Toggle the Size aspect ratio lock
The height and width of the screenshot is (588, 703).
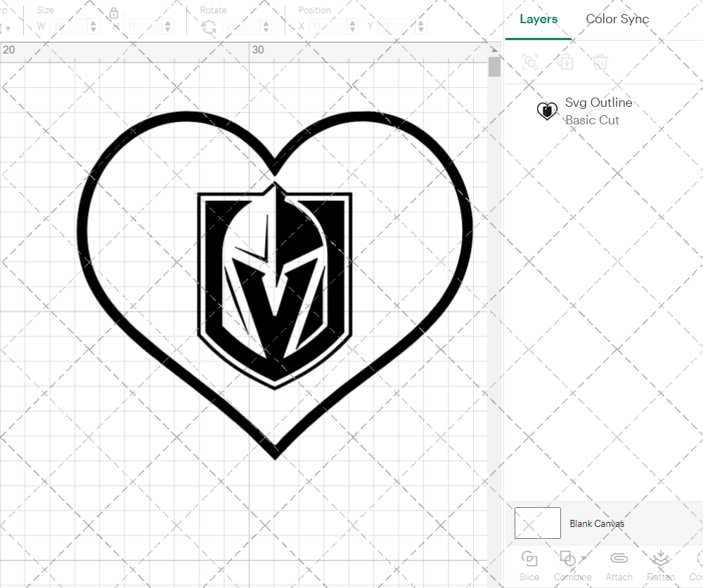[114, 12]
